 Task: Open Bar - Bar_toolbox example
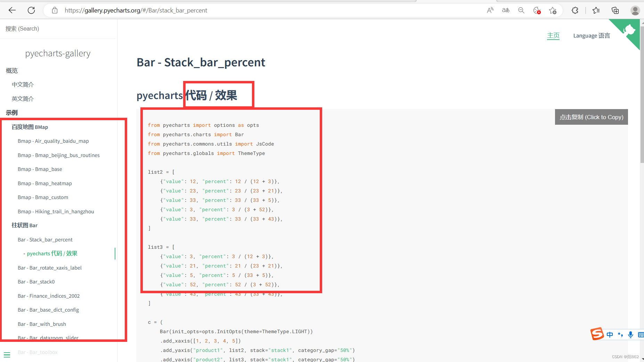tap(38, 352)
